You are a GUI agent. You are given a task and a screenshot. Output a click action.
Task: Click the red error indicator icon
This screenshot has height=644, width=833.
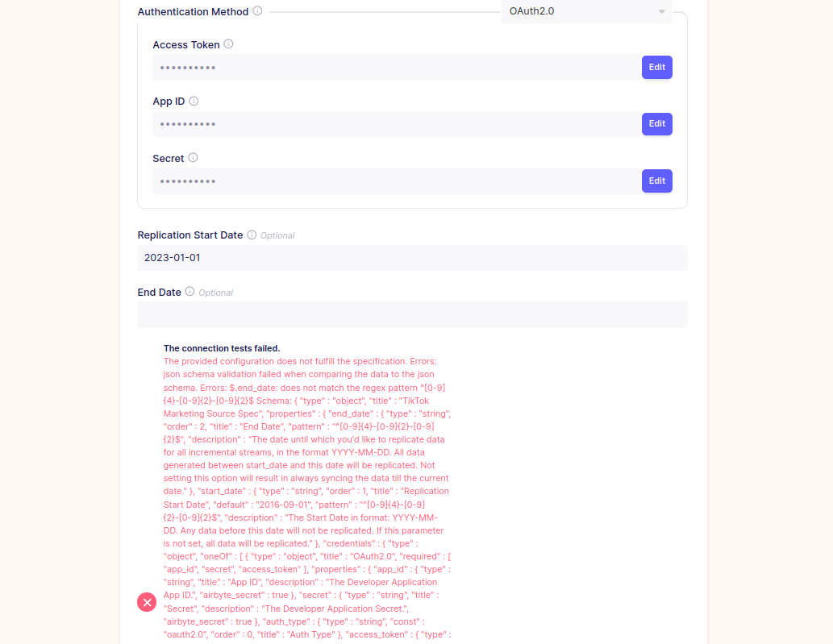(146, 602)
